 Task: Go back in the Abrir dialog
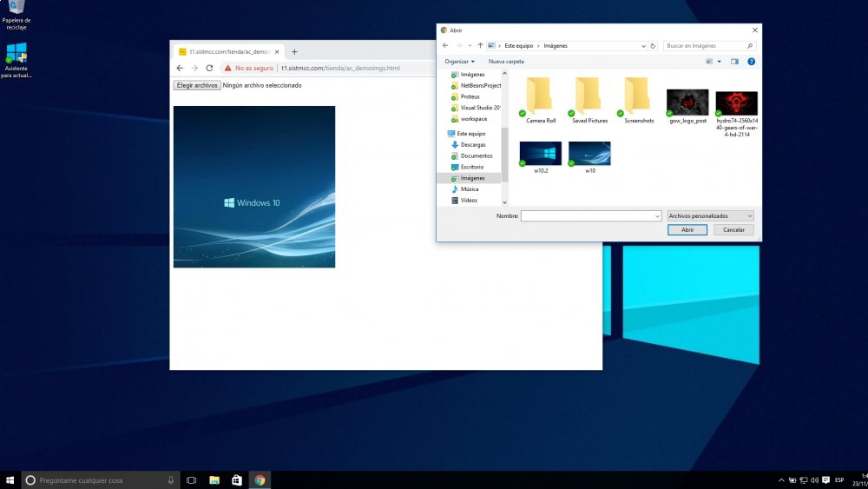pyautogui.click(x=445, y=46)
